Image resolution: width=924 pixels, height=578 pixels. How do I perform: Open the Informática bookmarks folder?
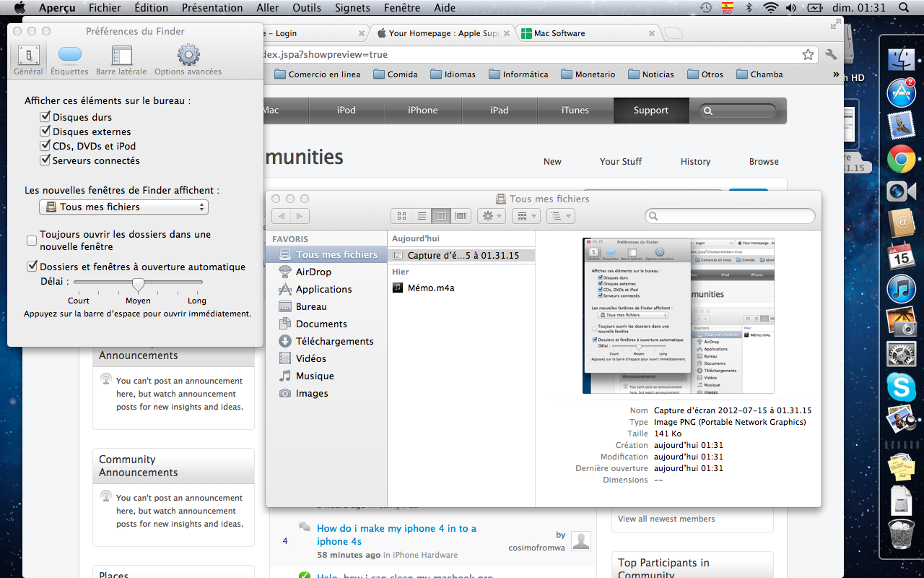pyautogui.click(x=518, y=74)
